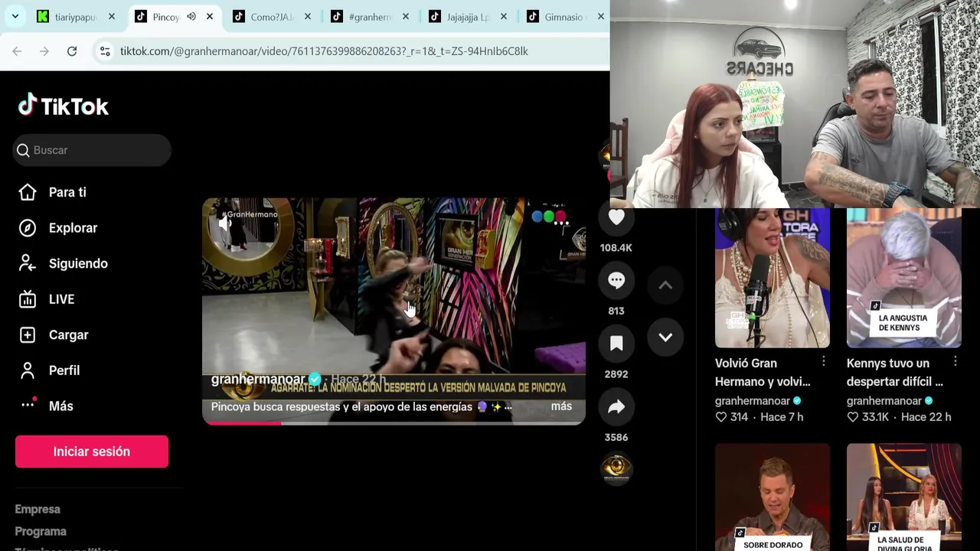980x551 pixels.
Task: Like Volvió Gran Hermano with 314 heart
Action: [x=721, y=417]
